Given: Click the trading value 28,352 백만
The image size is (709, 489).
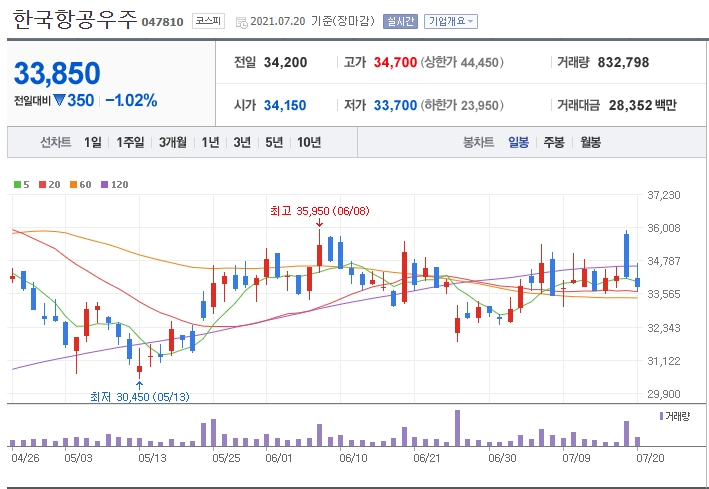Looking at the screenshot, I should coord(643,105).
